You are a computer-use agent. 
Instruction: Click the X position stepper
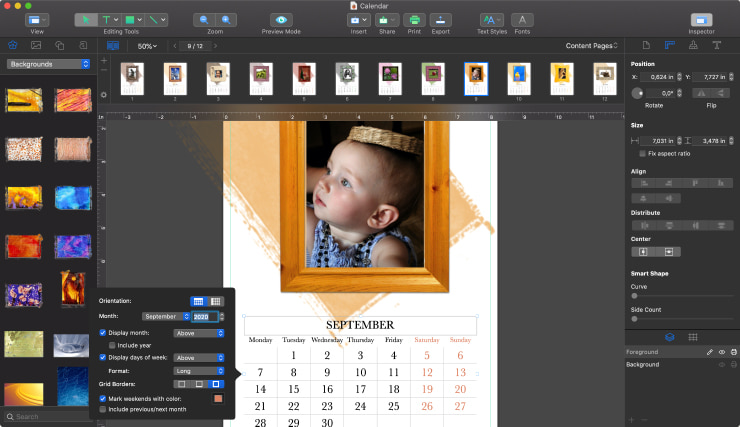(679, 77)
